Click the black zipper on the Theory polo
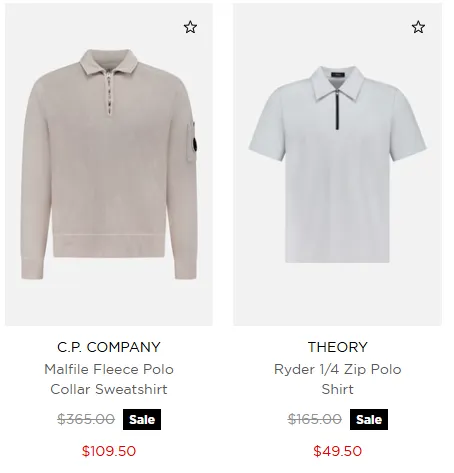This screenshot has height=473, width=454. coord(337,110)
